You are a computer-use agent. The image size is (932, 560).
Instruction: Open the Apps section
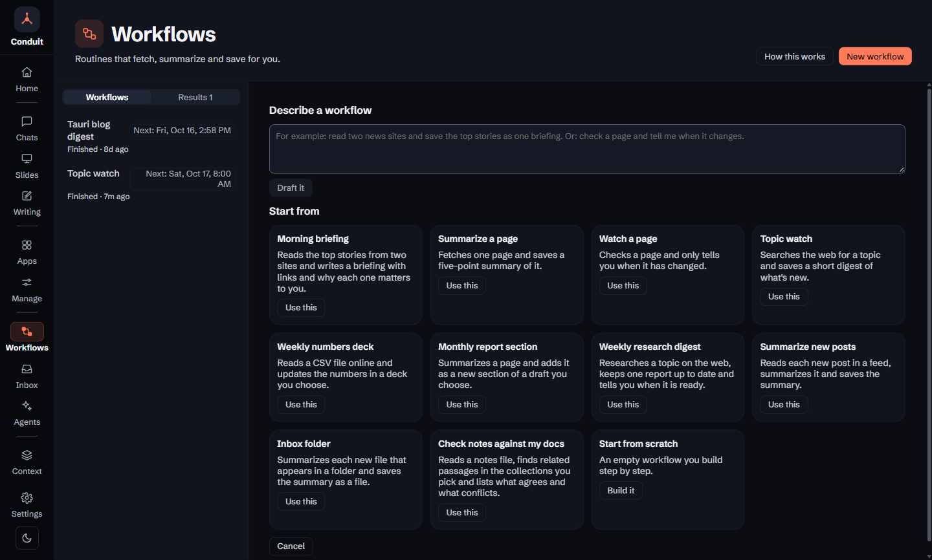point(27,252)
